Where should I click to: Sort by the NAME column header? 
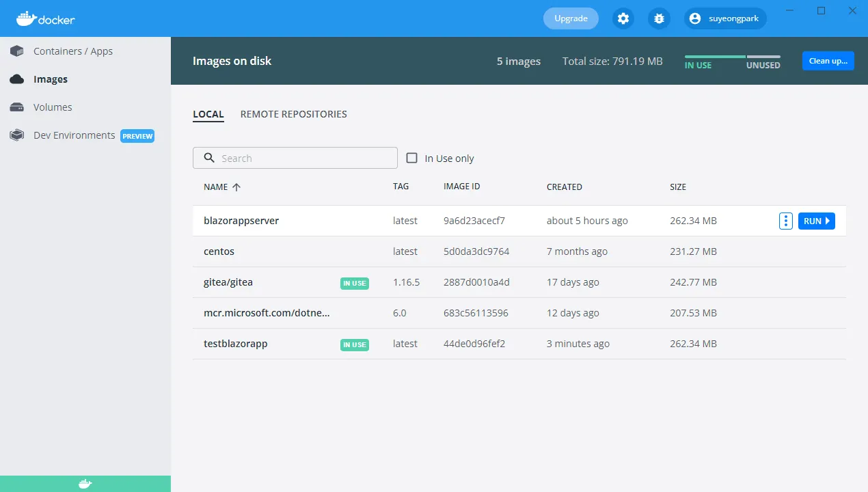click(x=216, y=187)
